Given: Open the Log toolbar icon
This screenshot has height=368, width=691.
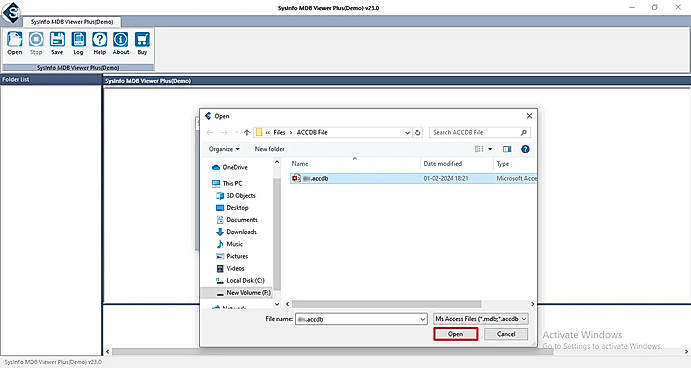Looking at the screenshot, I should pyautogui.click(x=78, y=43).
